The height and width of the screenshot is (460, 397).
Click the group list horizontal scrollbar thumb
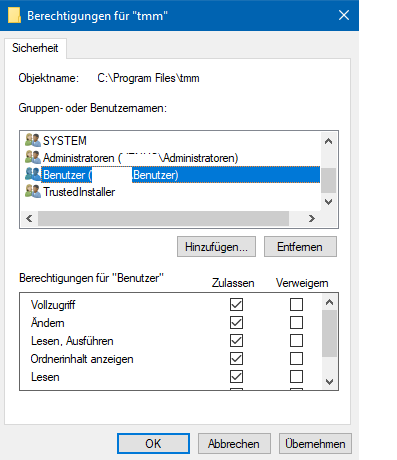coord(163,219)
